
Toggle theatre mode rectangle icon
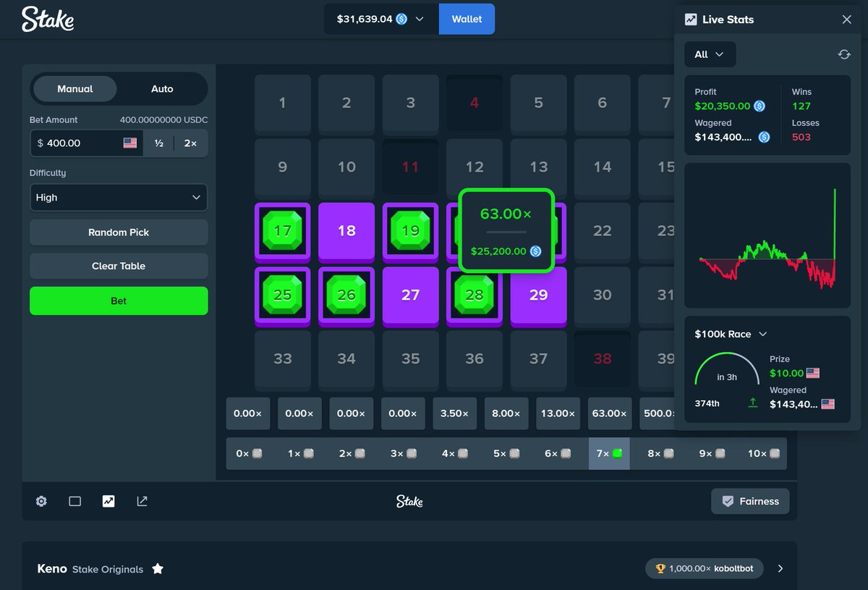click(x=75, y=501)
